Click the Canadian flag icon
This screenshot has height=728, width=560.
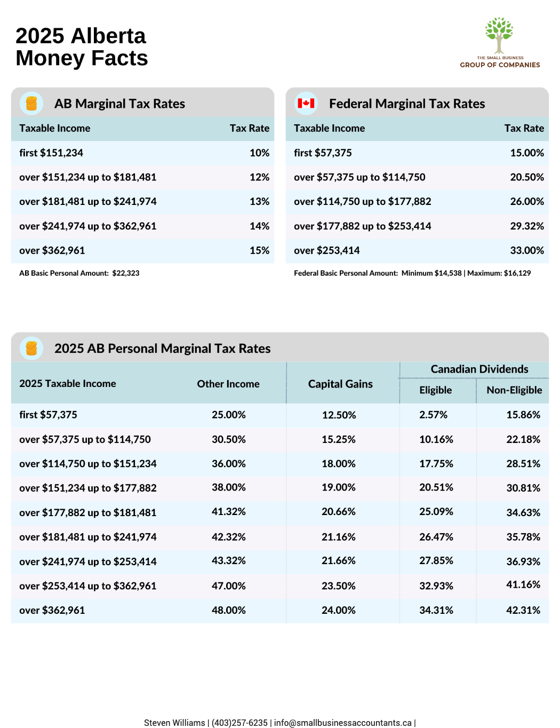306,104
